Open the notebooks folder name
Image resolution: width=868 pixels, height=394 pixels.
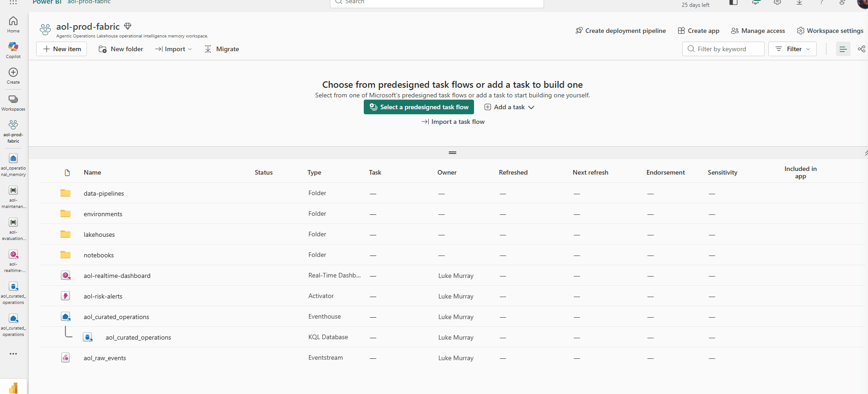point(99,255)
